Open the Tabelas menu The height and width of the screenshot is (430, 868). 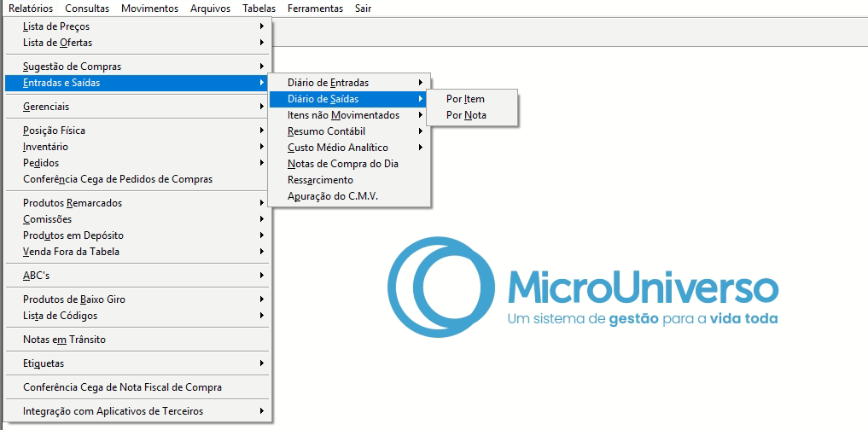(x=259, y=9)
